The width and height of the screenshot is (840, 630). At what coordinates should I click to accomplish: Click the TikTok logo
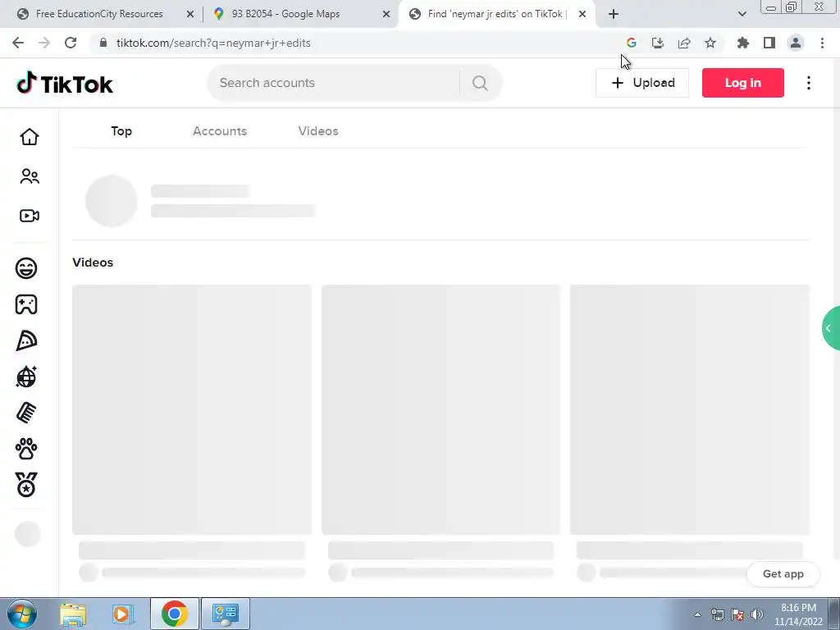coord(65,83)
